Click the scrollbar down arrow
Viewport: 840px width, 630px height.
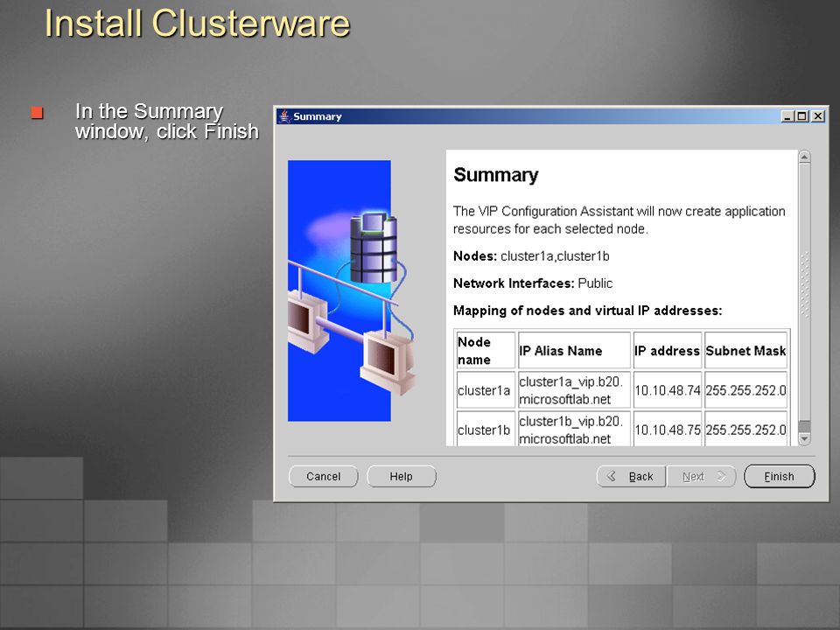point(804,438)
